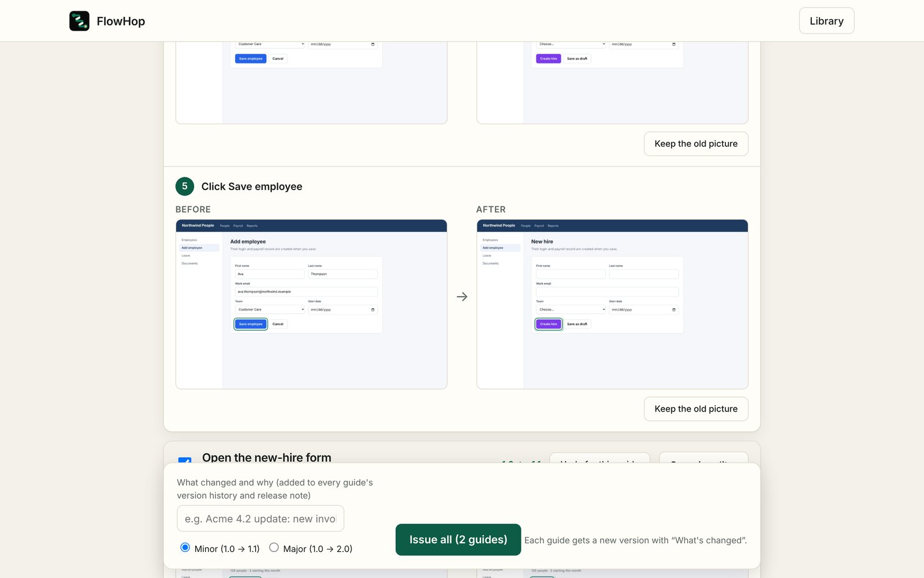Toggle the checkbox beside Open the new-hire form
The image size is (924, 578).
coord(185,460)
